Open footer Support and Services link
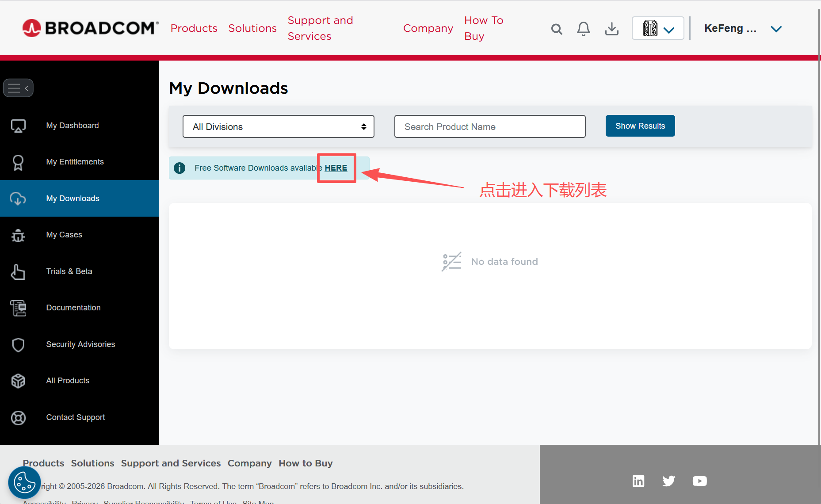The width and height of the screenshot is (821, 504). (x=171, y=463)
